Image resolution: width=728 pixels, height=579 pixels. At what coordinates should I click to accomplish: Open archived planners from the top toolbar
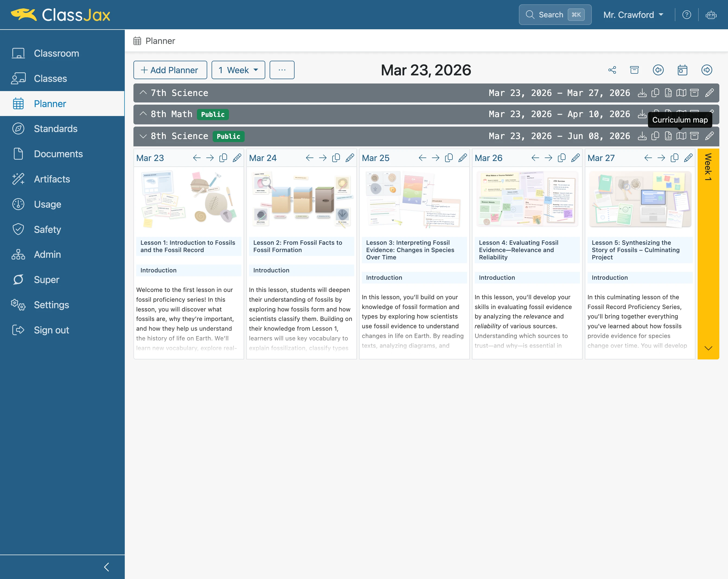click(x=634, y=70)
